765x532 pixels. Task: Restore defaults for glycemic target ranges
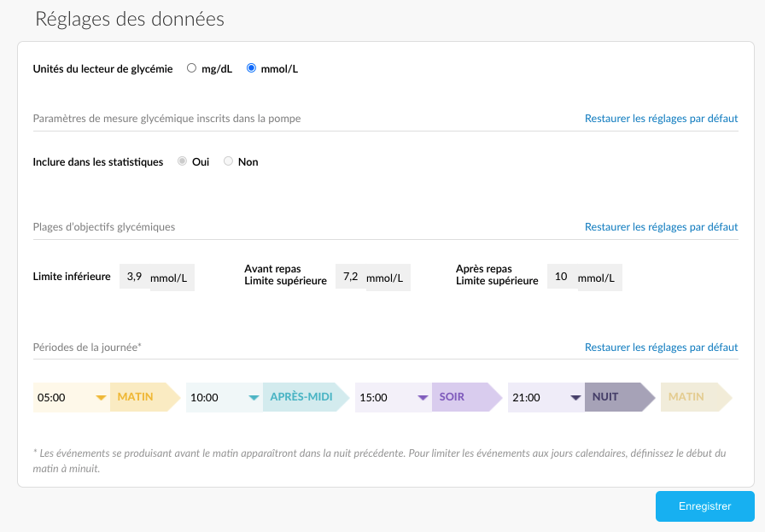(x=661, y=227)
